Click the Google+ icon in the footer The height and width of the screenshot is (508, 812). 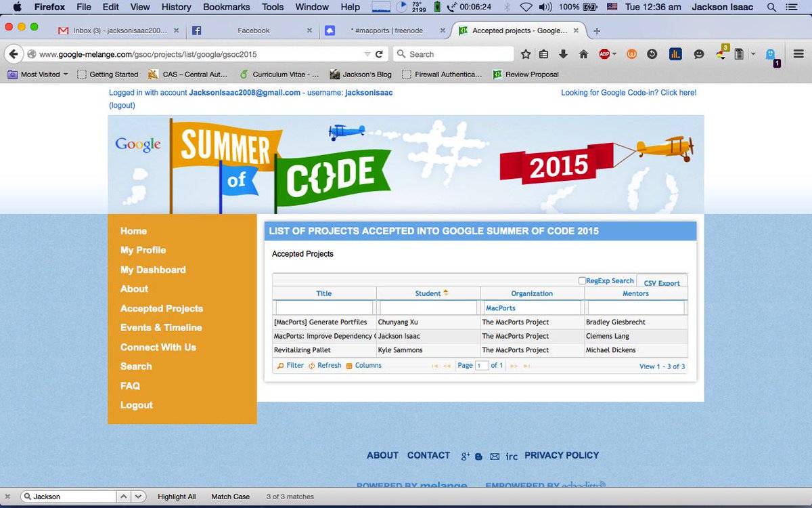(x=466, y=456)
